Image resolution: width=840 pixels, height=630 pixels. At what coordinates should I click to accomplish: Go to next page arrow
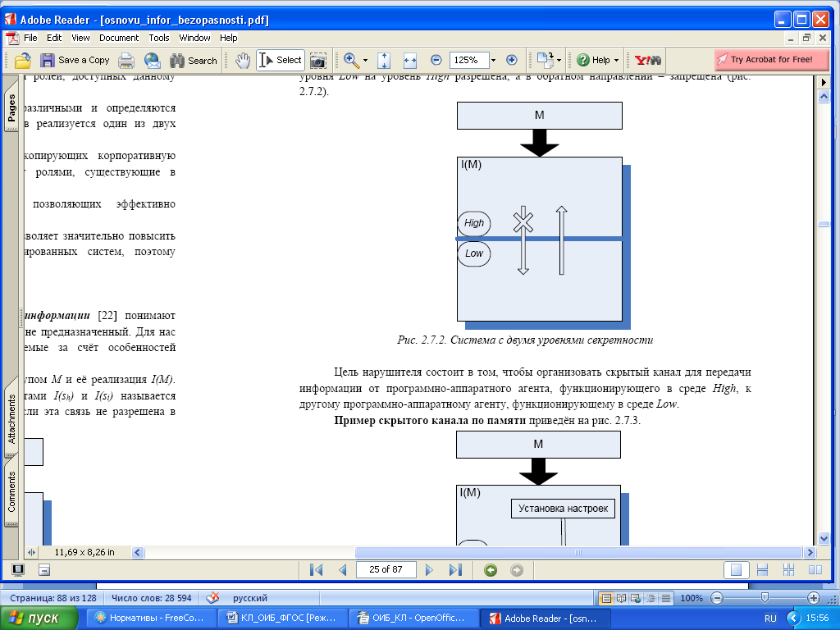pos(429,570)
